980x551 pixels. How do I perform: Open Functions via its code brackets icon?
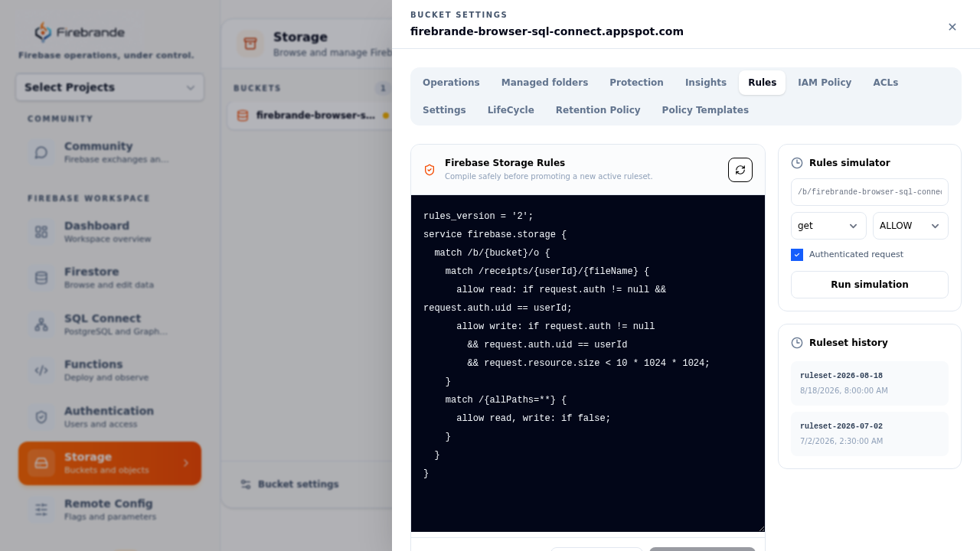(41, 370)
